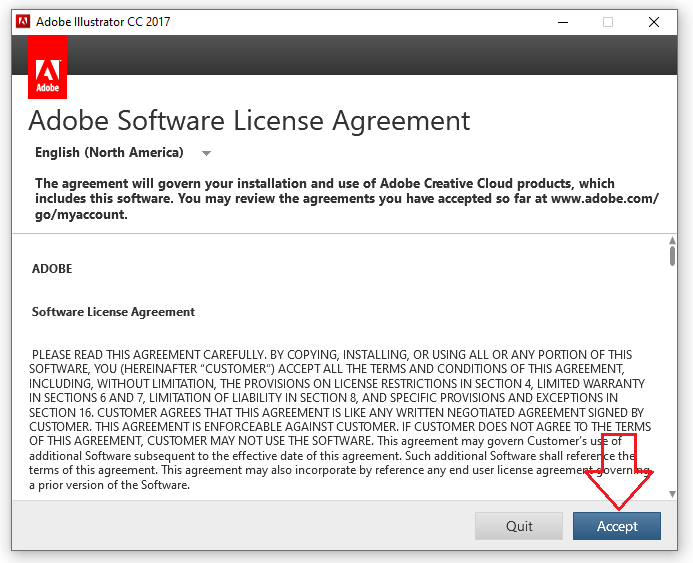Minimize the installer window
The height and width of the screenshot is (563, 693).
coord(560,21)
